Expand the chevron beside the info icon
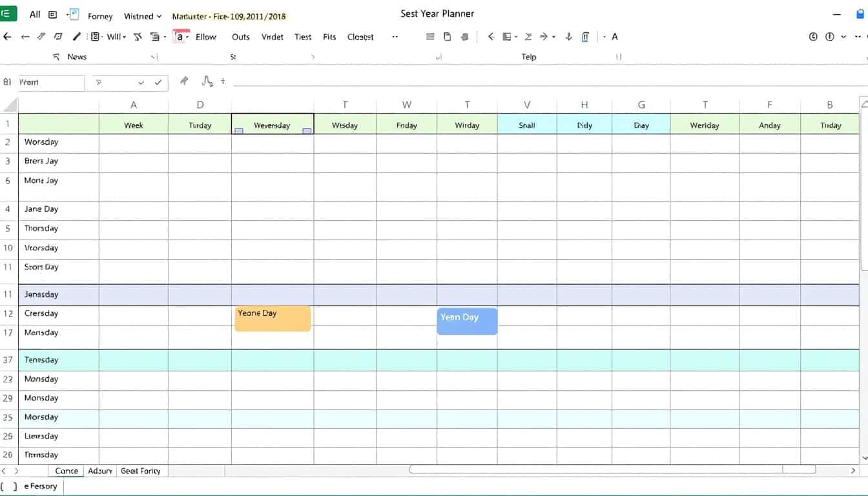 click(844, 37)
